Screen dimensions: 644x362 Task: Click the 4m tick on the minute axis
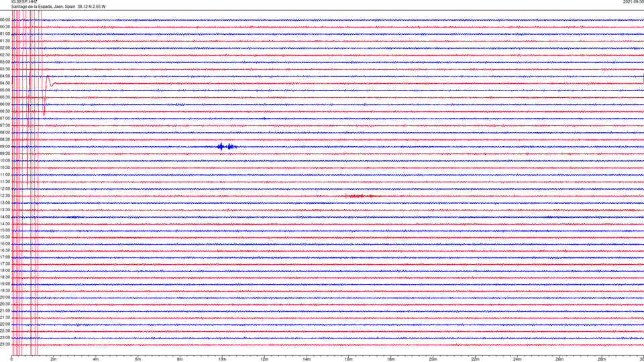(96, 359)
